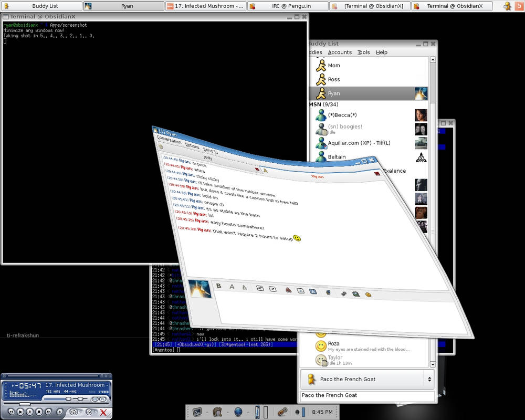Click the Italic formatting icon in chat
Screen dimensions: 525x420
232,287
